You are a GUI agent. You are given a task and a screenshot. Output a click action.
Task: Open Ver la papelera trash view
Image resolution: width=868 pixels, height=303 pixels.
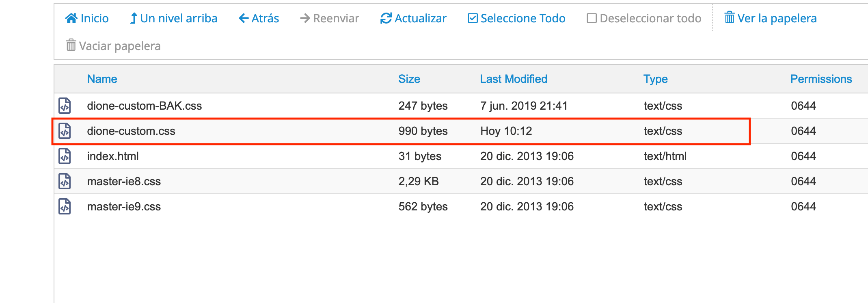coord(771,18)
